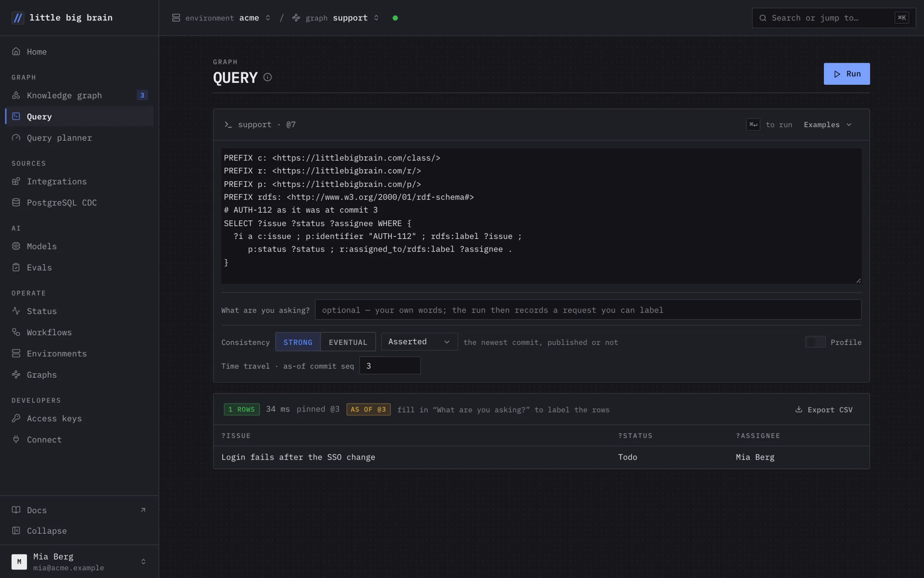Open Workflows
The width and height of the screenshot is (924, 578).
pyautogui.click(x=79, y=332)
